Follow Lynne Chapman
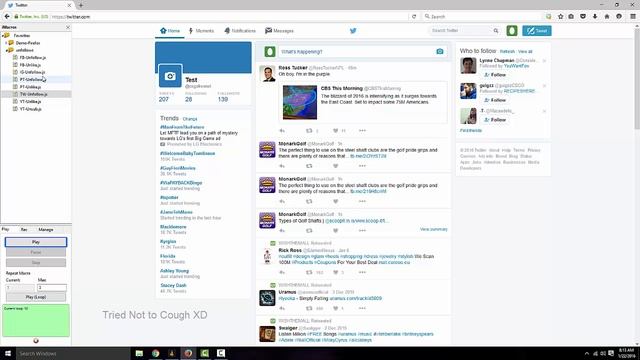The width and height of the screenshot is (640, 360). [495, 75]
